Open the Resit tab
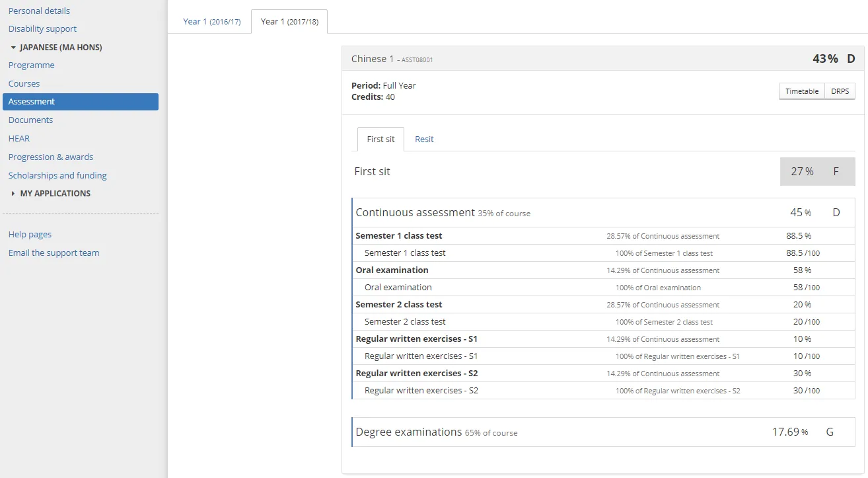Screen dimensions: 868x478 click(424, 139)
